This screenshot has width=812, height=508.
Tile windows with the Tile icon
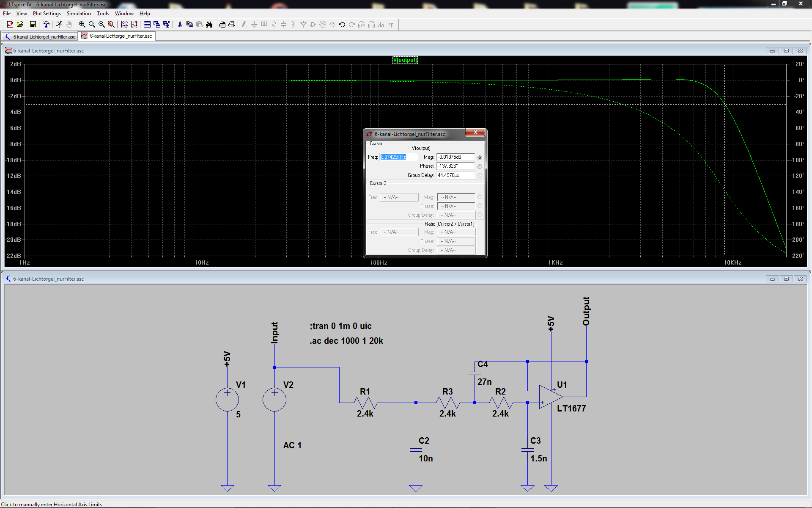147,25
